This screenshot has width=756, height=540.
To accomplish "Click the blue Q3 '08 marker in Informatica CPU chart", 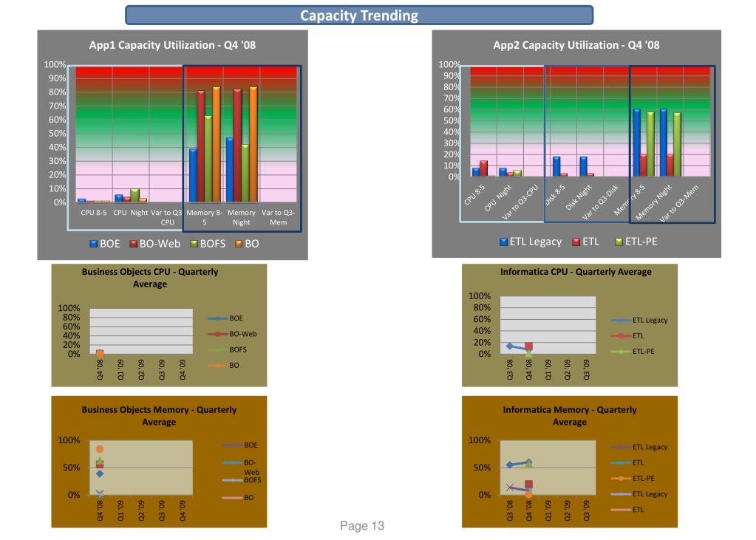I will coord(510,346).
